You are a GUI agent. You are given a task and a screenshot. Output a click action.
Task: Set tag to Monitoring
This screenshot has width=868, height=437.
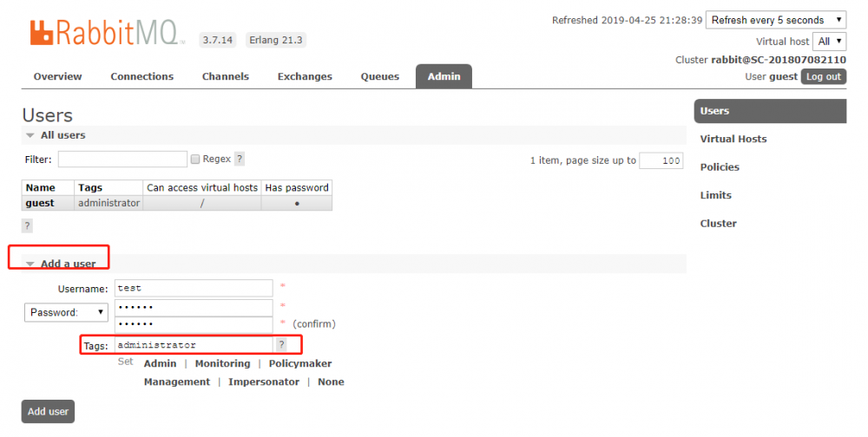click(222, 363)
